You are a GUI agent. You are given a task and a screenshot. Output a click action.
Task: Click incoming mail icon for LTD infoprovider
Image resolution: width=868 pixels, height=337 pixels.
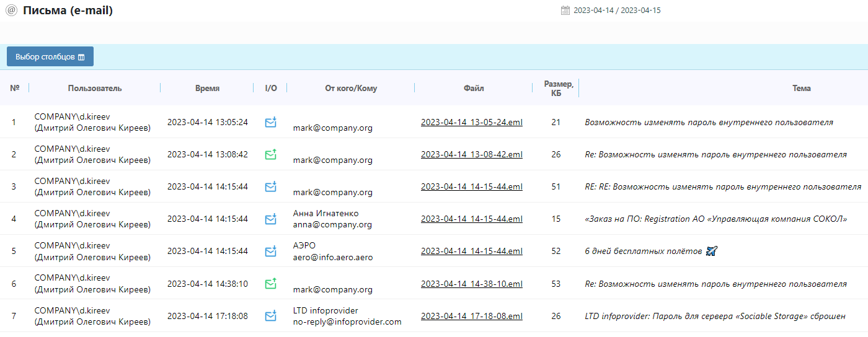click(270, 316)
